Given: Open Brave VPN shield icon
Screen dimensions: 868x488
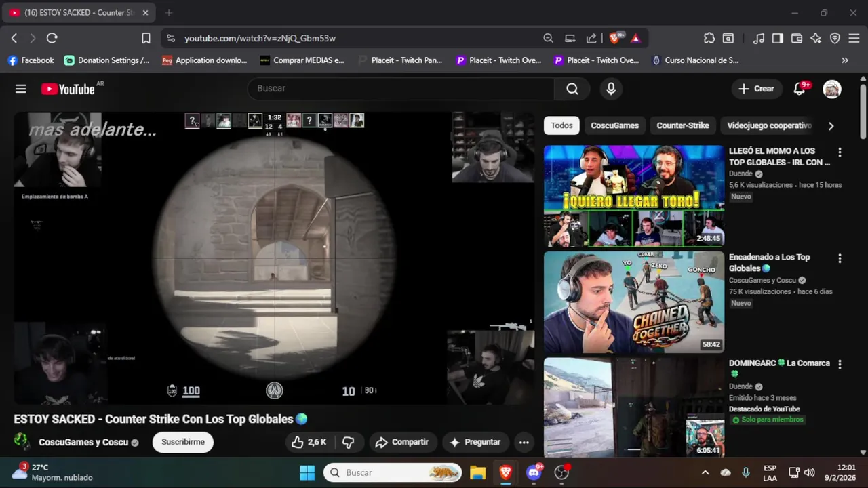Looking at the screenshot, I should (x=835, y=38).
